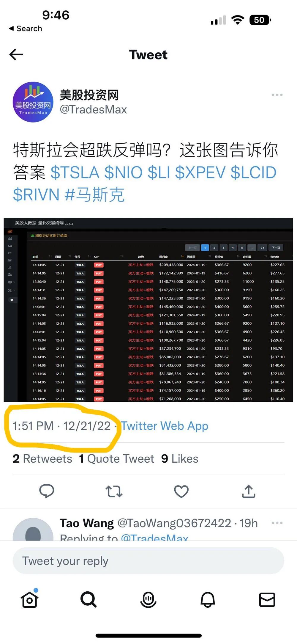297x644 pixels.
Task: Tap the Tweet your reply field
Action: (x=148, y=561)
